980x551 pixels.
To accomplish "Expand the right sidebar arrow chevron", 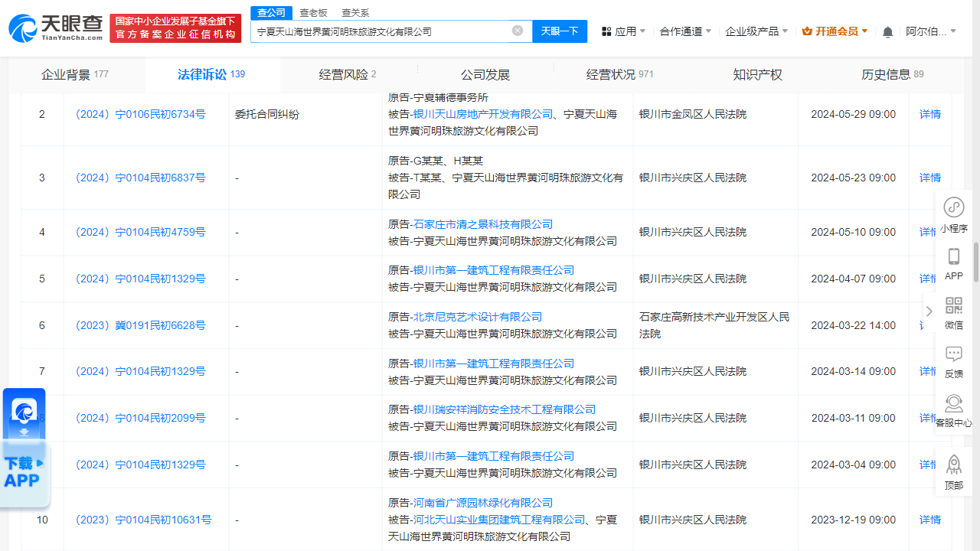I will (929, 311).
